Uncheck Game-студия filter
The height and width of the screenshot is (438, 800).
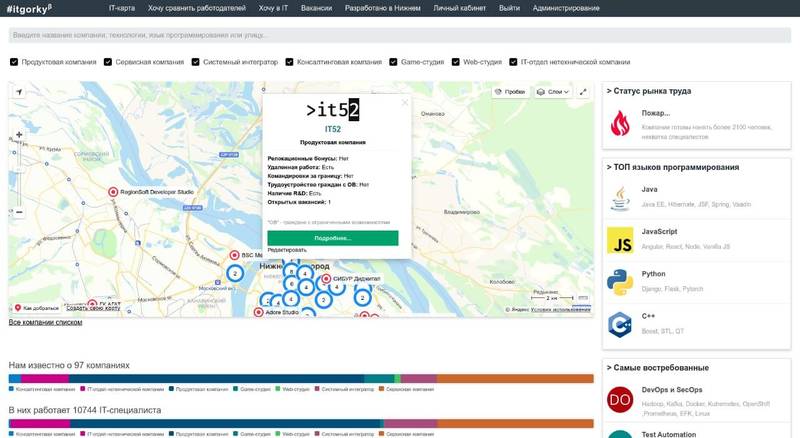click(x=393, y=62)
